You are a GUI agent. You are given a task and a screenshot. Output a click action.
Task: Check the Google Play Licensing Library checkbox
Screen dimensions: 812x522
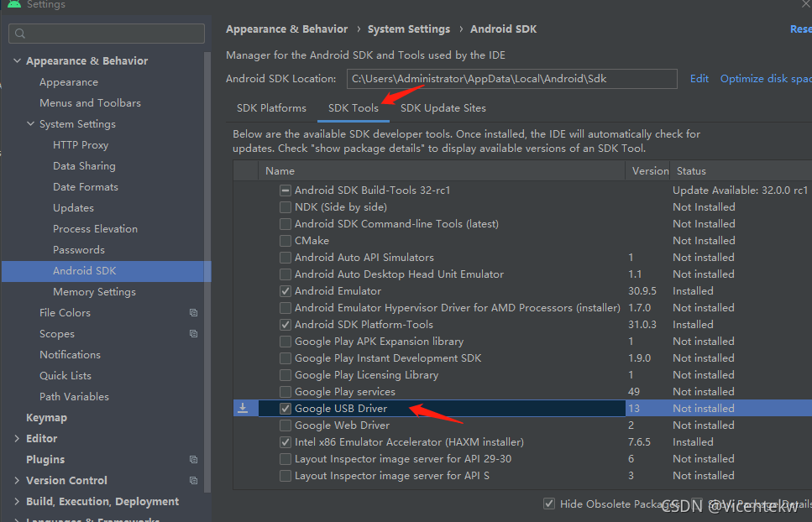(x=285, y=374)
